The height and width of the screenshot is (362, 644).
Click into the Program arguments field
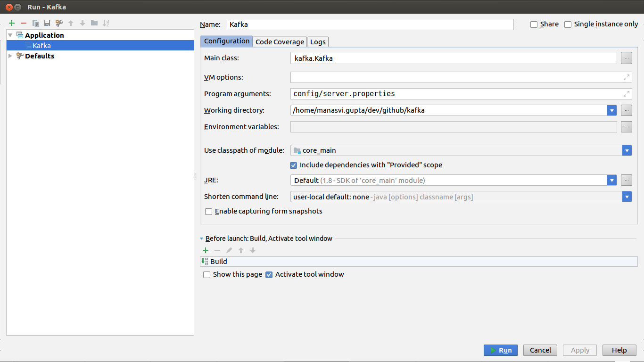click(x=461, y=94)
